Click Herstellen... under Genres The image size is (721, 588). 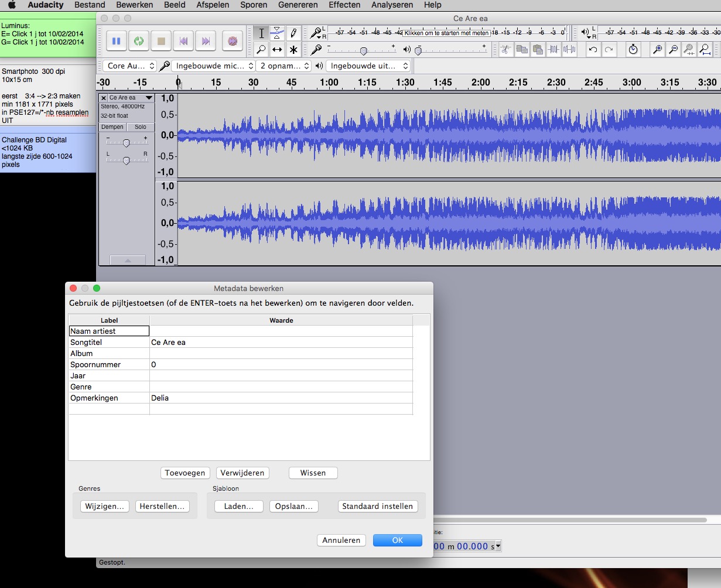click(162, 506)
